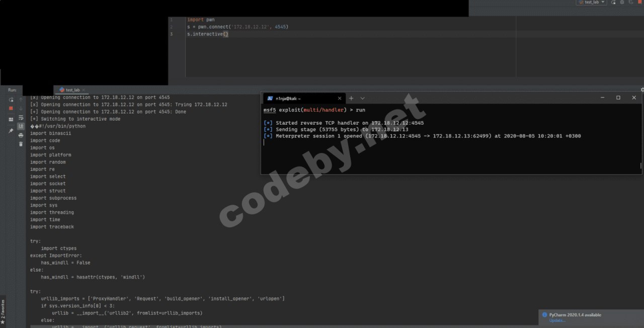Click 'if sys.version_info[0] < 3:' line
Image resolution: width=644 pixels, height=328 pixels.
click(77, 305)
